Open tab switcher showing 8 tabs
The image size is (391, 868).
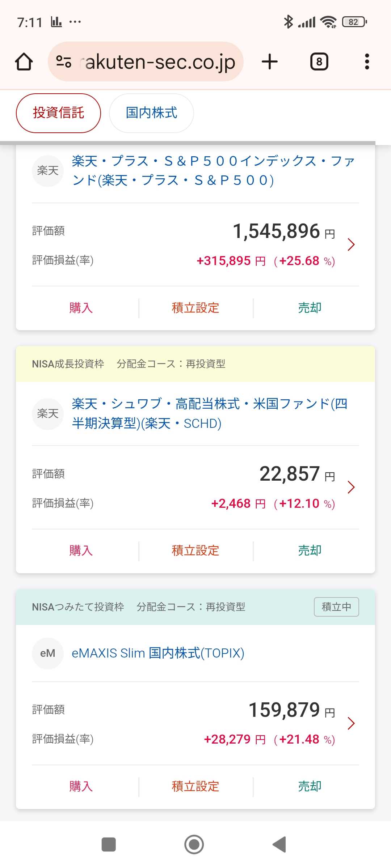click(319, 62)
